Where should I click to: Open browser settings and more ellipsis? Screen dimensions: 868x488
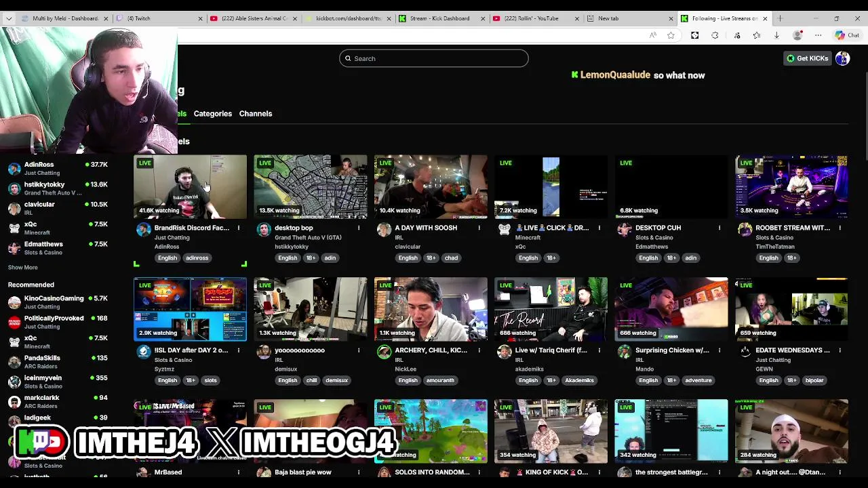[818, 35]
